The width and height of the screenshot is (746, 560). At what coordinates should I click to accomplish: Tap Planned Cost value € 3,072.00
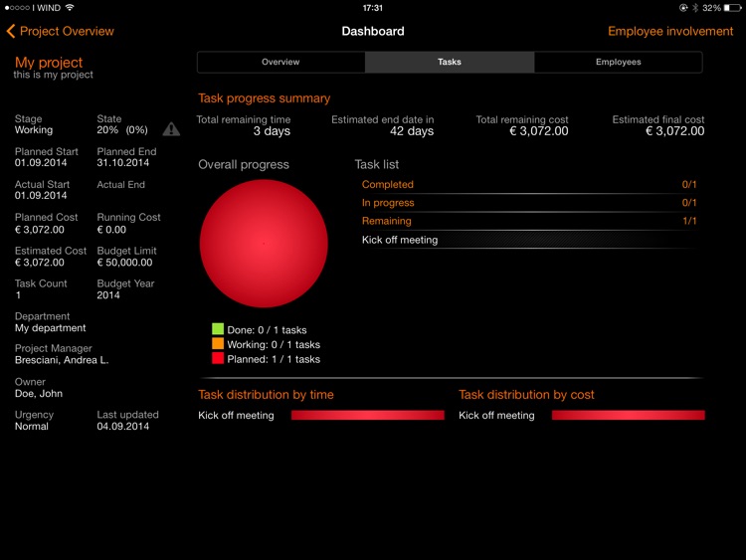click(x=40, y=230)
